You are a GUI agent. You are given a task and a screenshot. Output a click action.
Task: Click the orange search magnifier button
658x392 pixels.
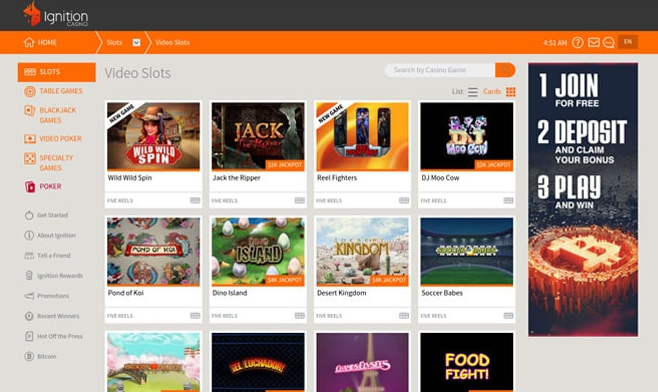505,70
